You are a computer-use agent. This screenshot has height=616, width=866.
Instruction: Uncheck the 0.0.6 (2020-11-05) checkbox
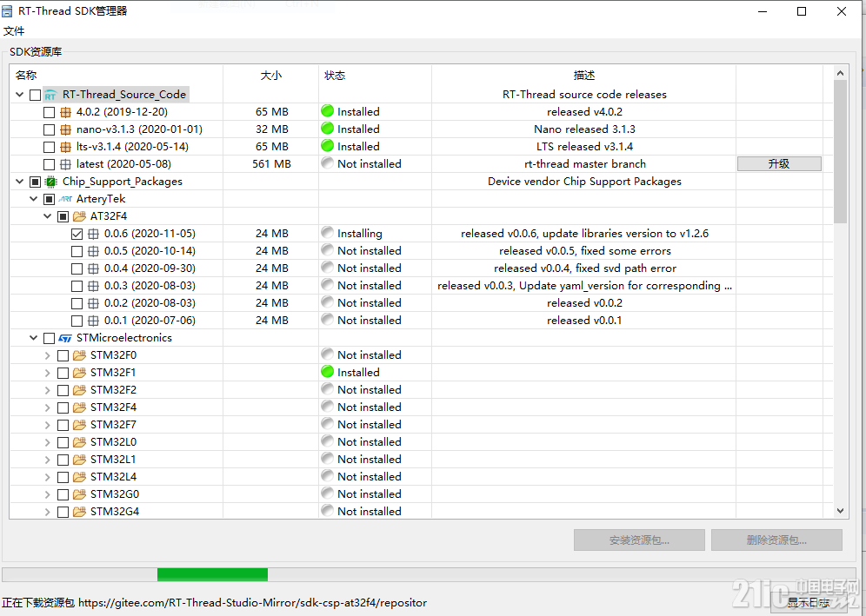[77, 234]
